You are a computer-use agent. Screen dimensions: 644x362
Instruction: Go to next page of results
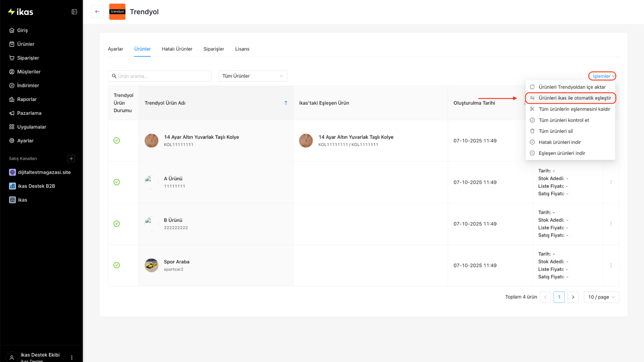click(573, 297)
